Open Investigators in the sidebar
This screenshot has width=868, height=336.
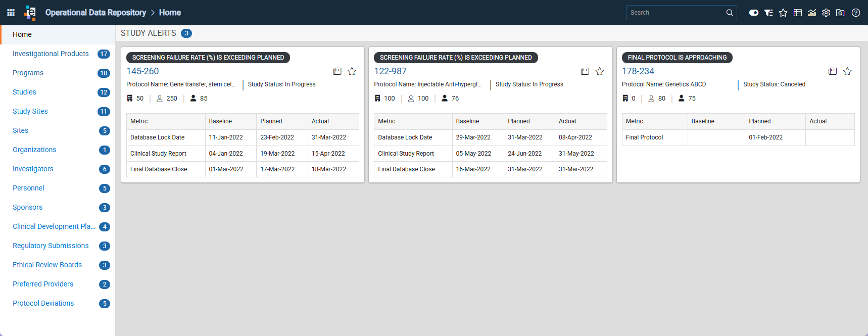click(33, 169)
